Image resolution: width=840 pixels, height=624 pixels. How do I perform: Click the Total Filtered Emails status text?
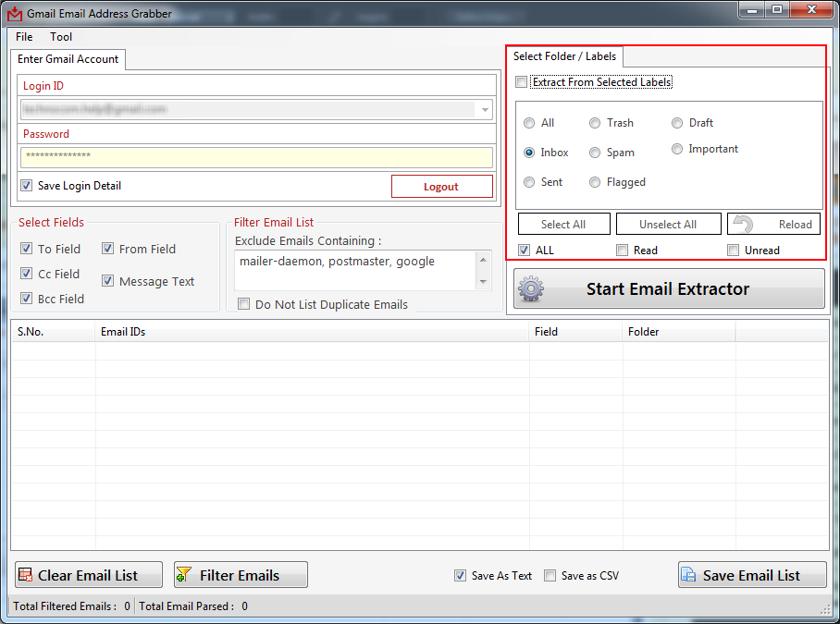coord(72,606)
